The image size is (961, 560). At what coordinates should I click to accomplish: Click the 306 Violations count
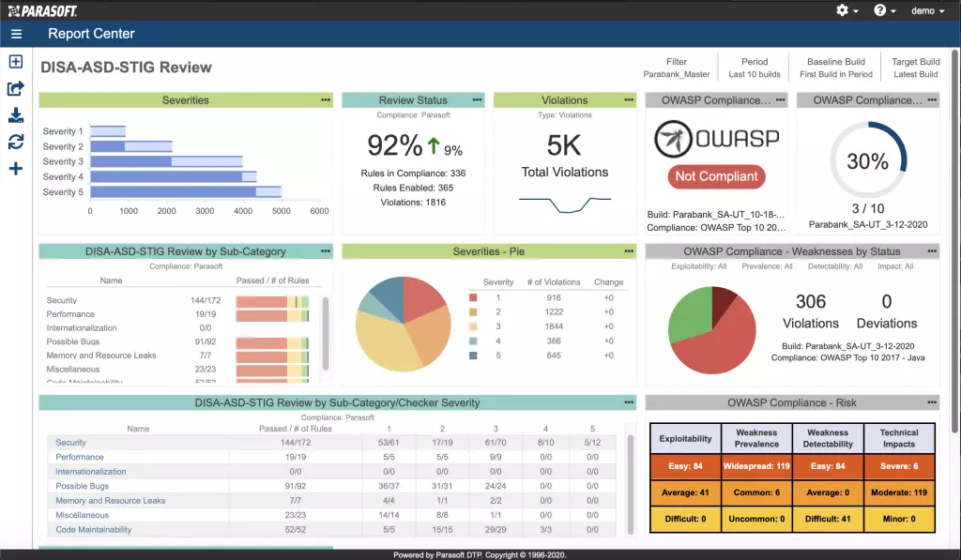[810, 301]
